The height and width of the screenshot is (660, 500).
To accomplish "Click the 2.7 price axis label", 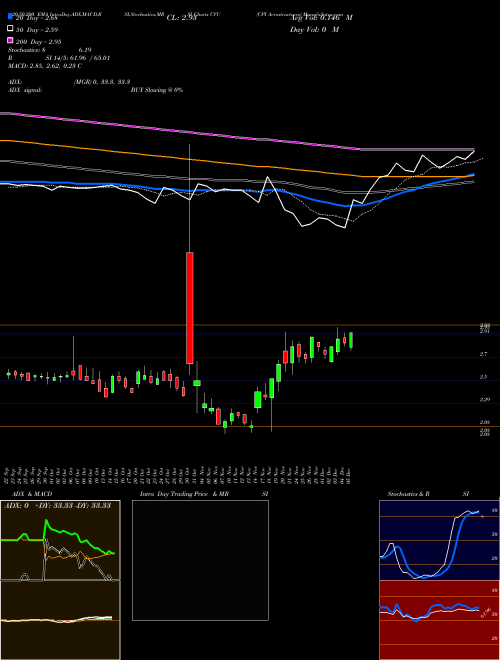I will click(x=484, y=354).
